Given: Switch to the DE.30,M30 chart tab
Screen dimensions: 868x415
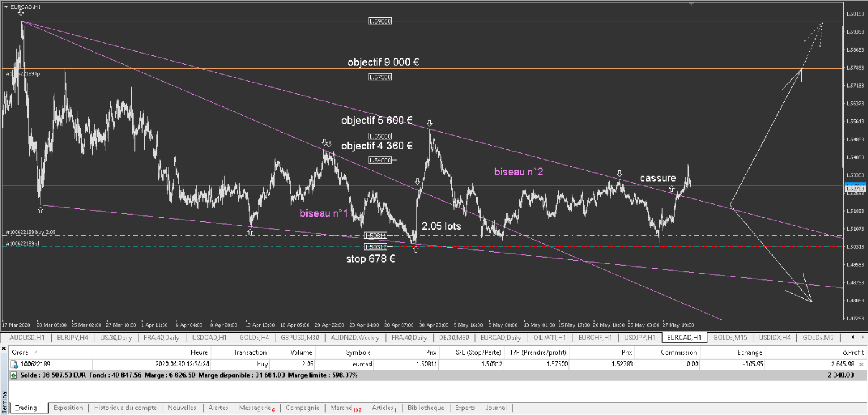Looking at the screenshot, I should (453, 337).
